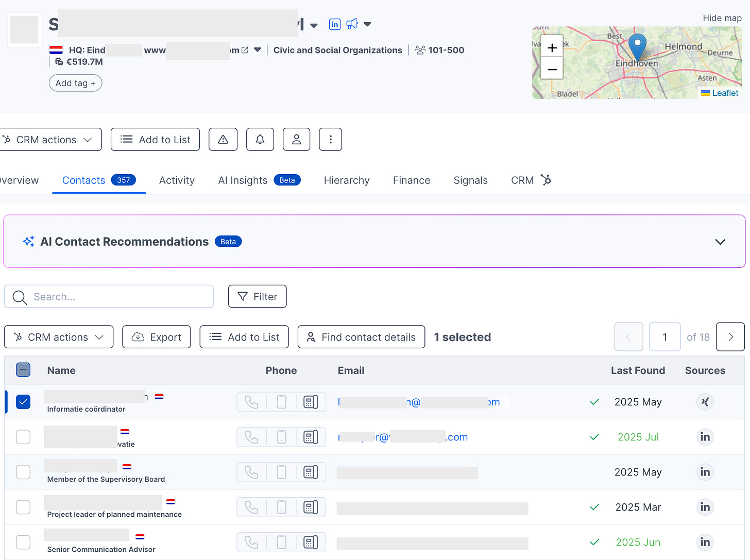Open dropdown arrow next to company name
This screenshot has width=750, height=560.
point(314,25)
